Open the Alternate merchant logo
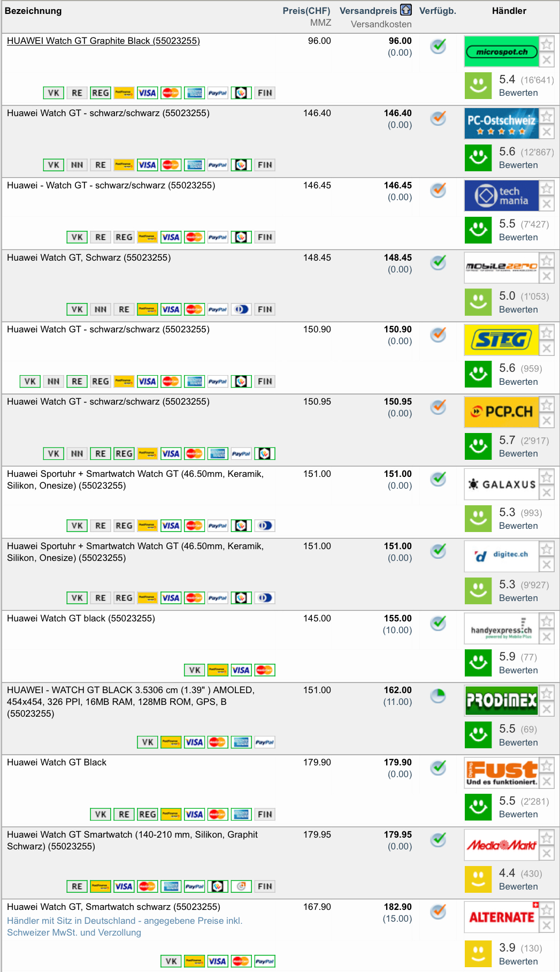The width and height of the screenshot is (560, 972). [x=501, y=917]
